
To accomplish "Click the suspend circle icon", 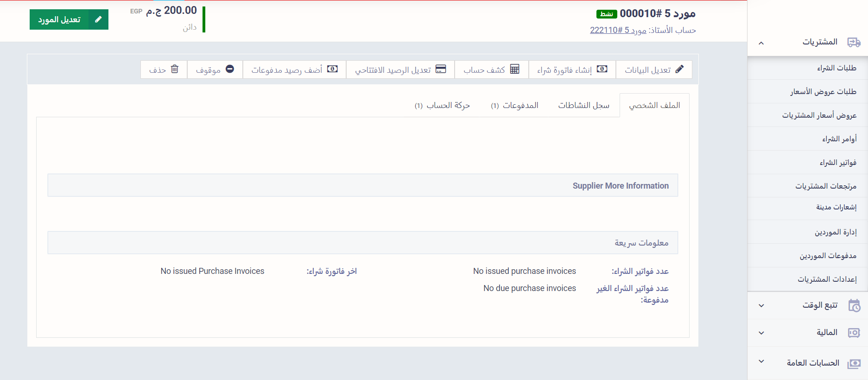I will (x=230, y=70).
